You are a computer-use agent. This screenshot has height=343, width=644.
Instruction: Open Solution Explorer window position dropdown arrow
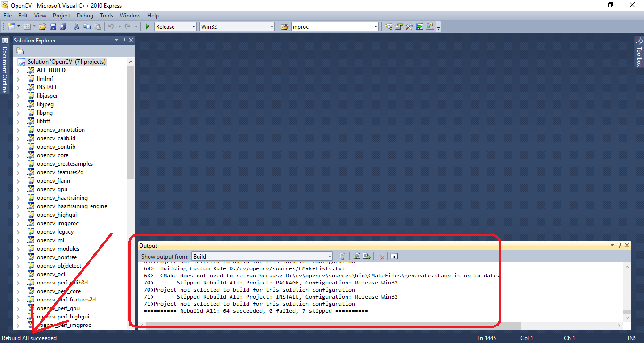point(116,40)
